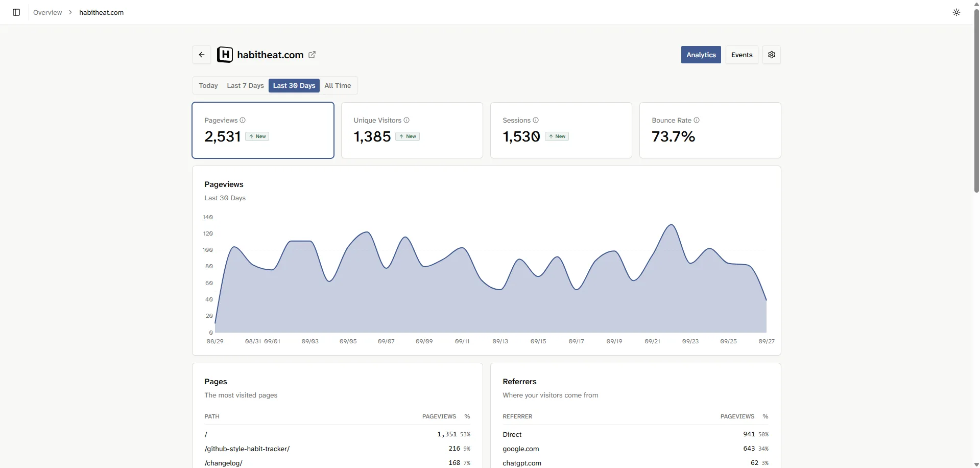Show Bounce Rate info icon

(697, 120)
